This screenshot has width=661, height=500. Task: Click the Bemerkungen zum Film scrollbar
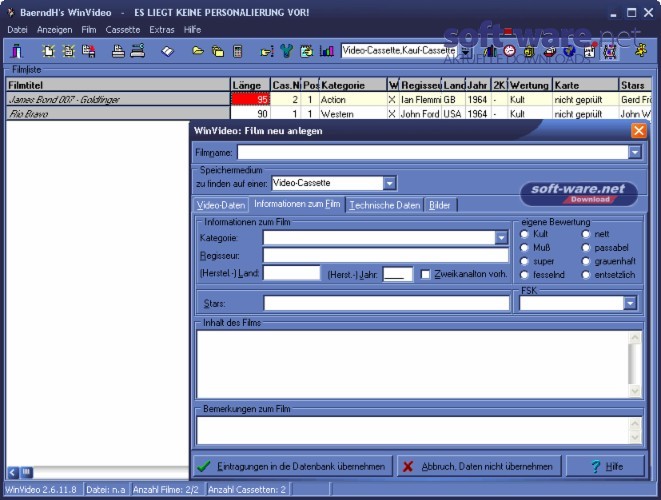635,430
